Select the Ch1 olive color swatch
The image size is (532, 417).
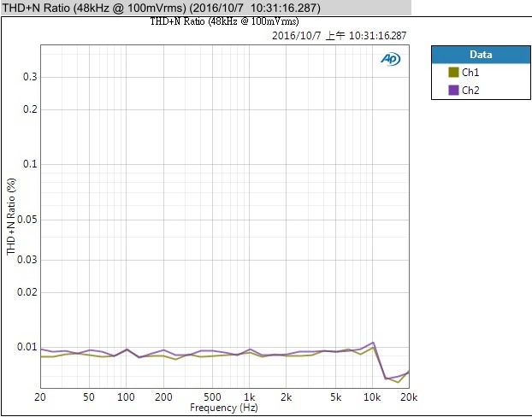coord(453,73)
